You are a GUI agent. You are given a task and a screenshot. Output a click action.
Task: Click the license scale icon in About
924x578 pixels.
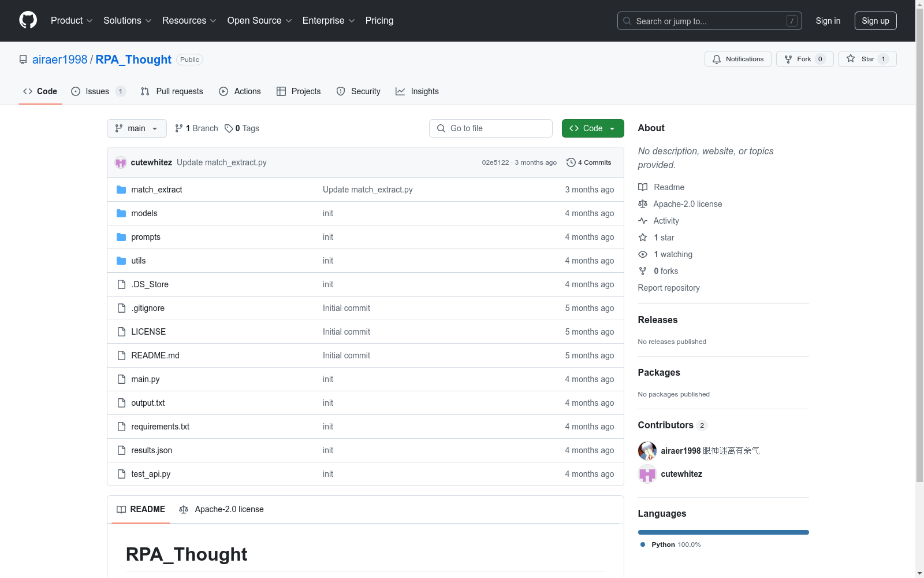[x=643, y=204]
